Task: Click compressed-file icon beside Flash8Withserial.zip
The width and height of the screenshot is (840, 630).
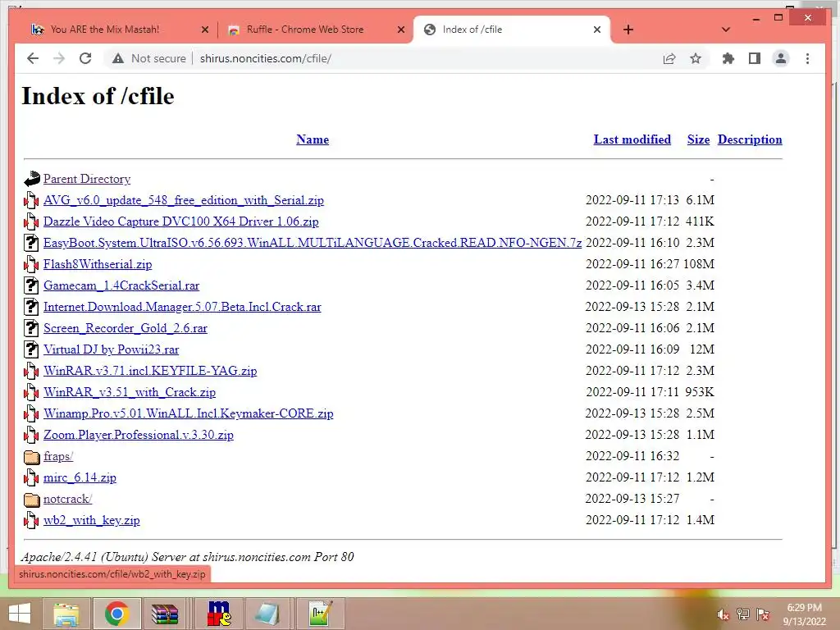Action: pos(32,264)
